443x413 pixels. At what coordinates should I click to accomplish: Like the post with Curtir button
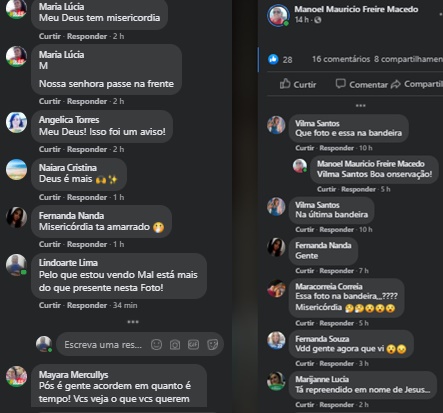click(298, 84)
